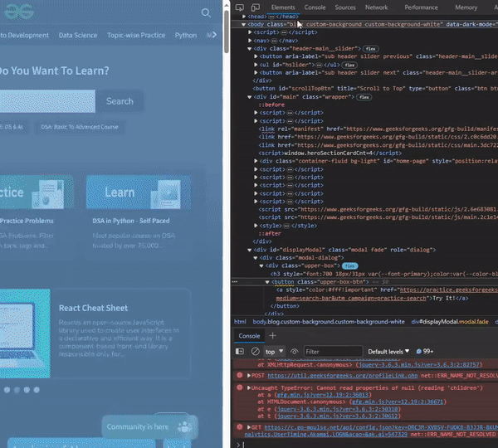Expand the slider next button node
This screenshot has height=448, width=498.
click(256, 73)
